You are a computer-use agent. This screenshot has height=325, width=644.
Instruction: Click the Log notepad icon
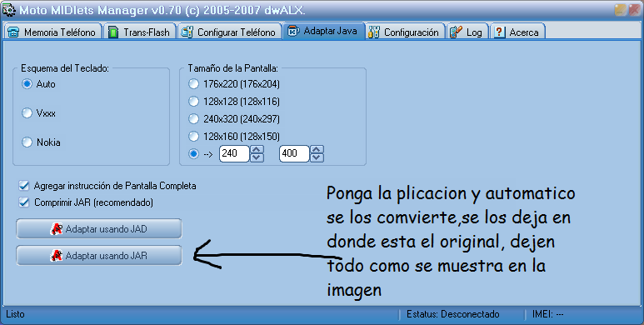[456, 32]
